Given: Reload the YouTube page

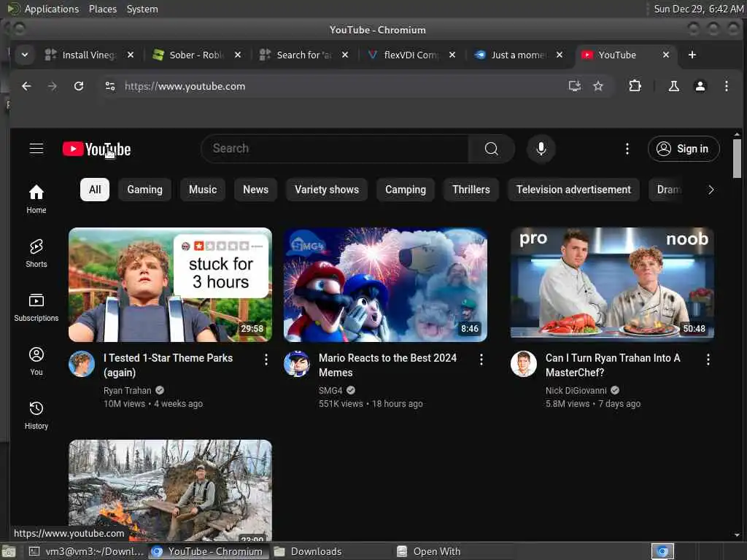Looking at the screenshot, I should [79, 86].
